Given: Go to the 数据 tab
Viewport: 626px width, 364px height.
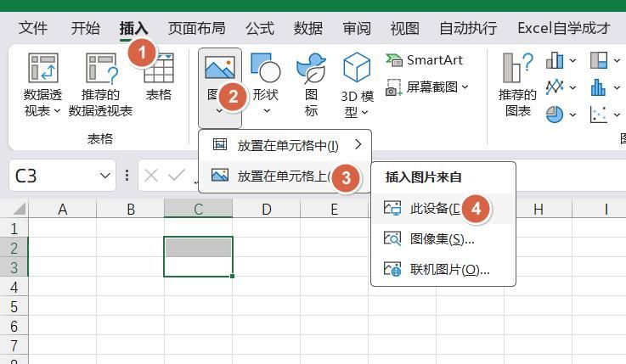Looking at the screenshot, I should point(308,28).
